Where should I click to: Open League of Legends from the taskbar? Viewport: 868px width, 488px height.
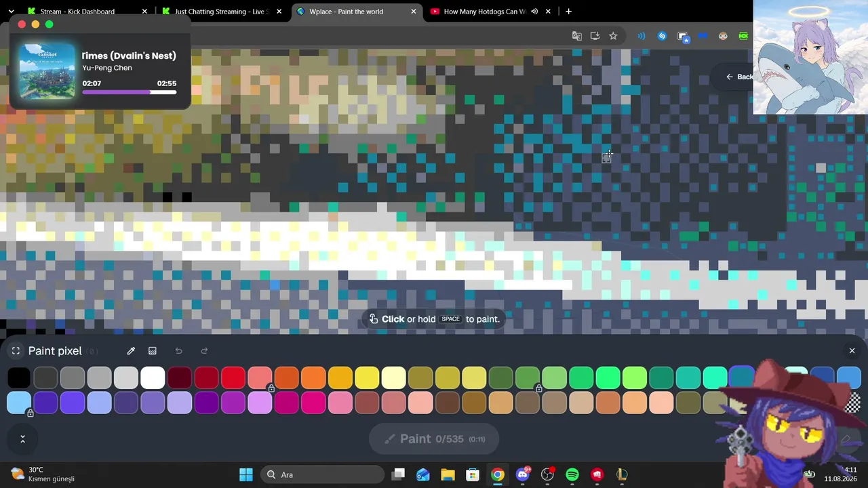click(x=622, y=474)
